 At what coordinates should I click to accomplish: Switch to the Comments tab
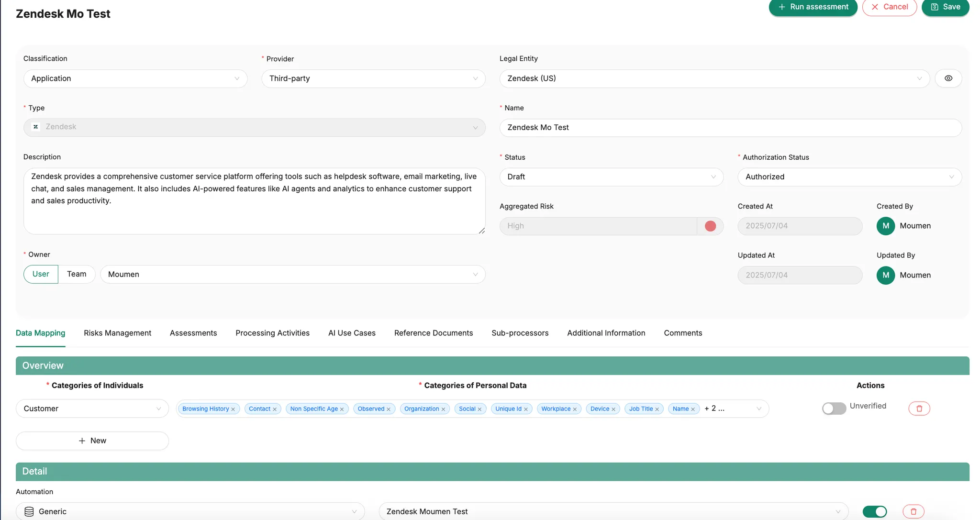point(683,333)
